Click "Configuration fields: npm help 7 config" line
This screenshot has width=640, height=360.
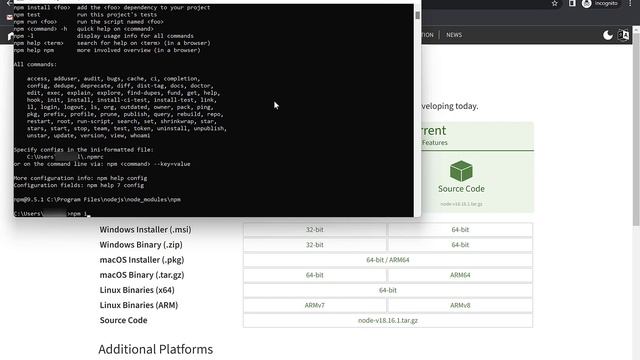click(79, 185)
